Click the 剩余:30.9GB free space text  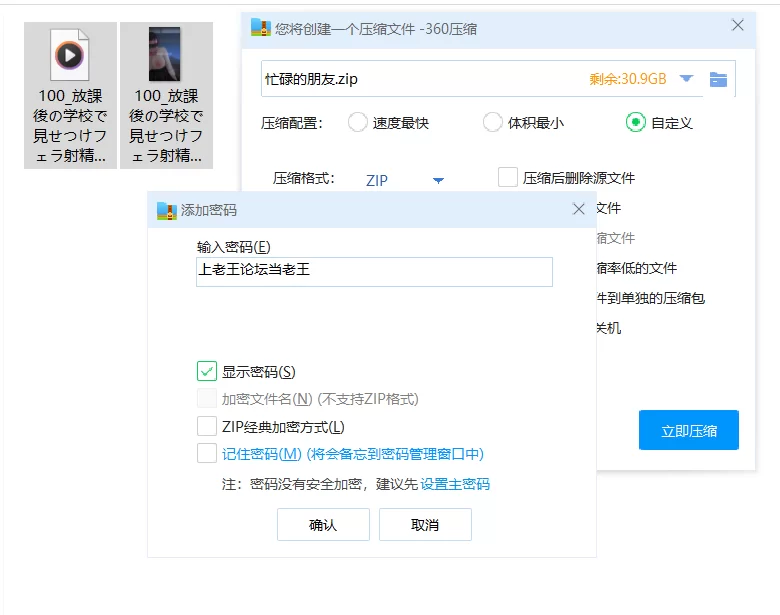(628, 79)
